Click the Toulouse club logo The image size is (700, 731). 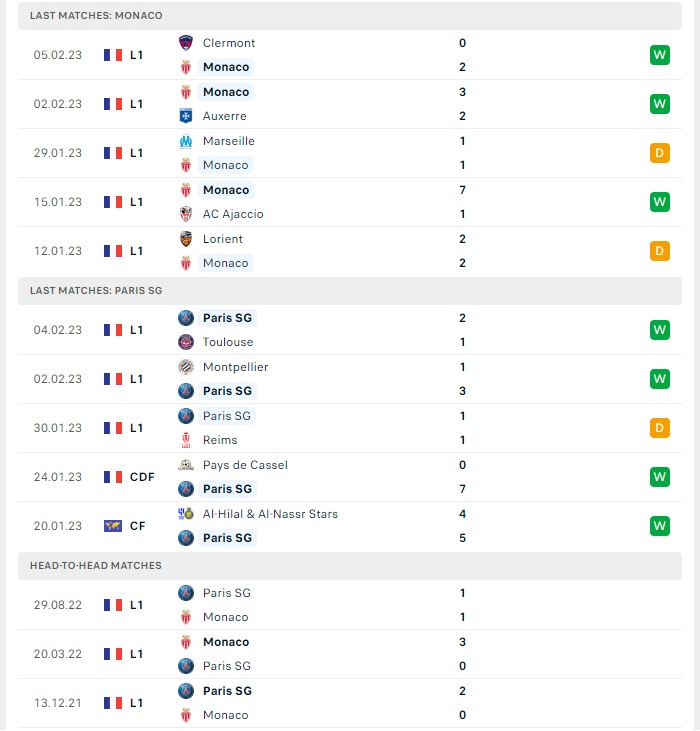(185, 342)
